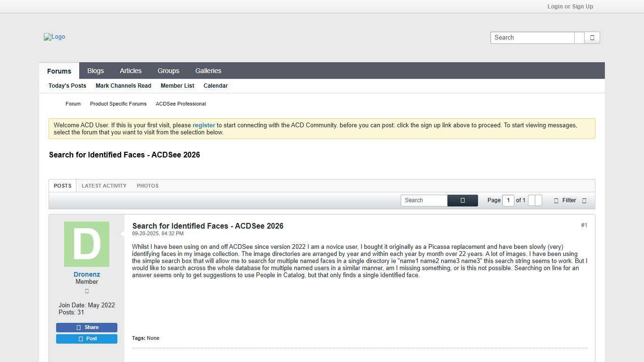Click the register link in welcome notice
644x362 pixels.
click(x=204, y=125)
